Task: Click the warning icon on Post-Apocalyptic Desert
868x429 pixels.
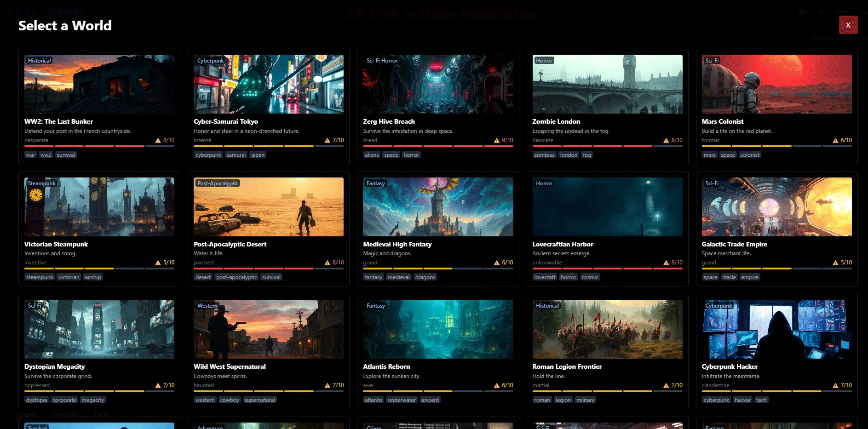Action: (328, 263)
